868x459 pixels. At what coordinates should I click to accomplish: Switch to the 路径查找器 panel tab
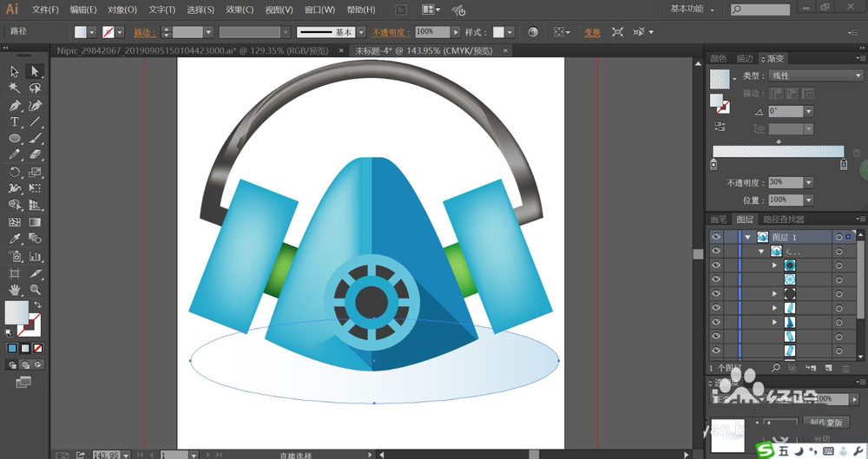[x=783, y=220]
